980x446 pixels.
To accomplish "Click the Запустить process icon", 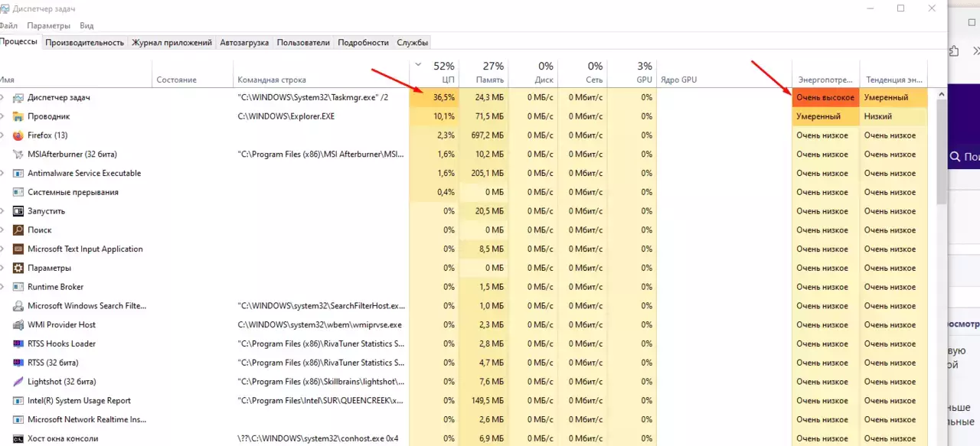I will tap(18, 211).
